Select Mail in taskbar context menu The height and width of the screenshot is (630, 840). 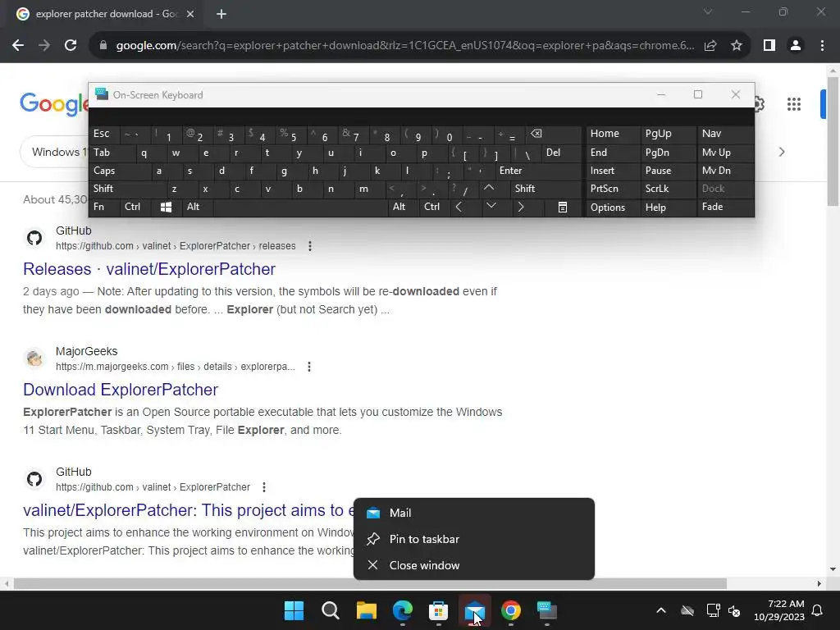473,513
